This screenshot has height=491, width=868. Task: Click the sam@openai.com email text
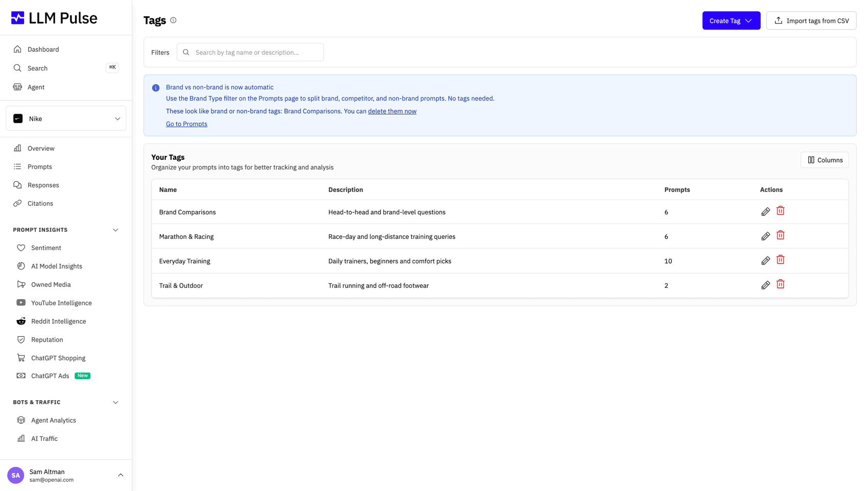[52, 480]
